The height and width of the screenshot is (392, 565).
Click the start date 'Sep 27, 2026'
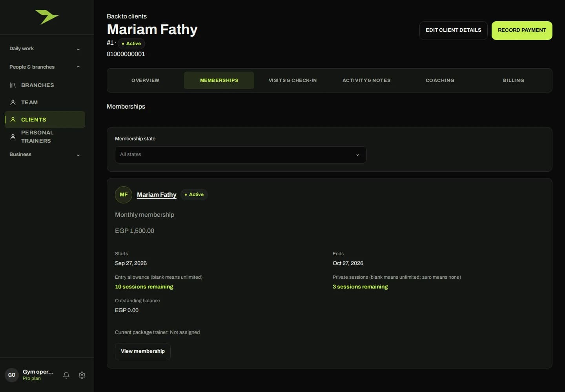[131, 263]
